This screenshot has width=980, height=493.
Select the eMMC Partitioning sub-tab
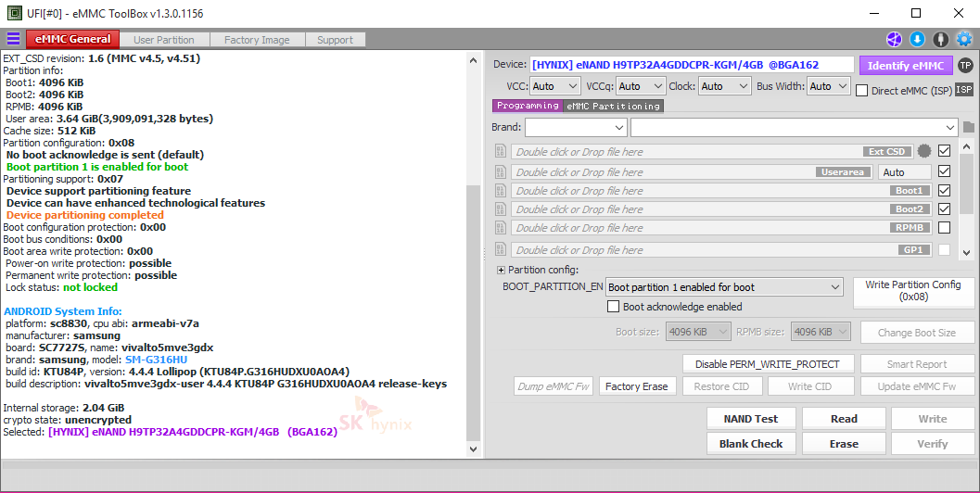613,106
